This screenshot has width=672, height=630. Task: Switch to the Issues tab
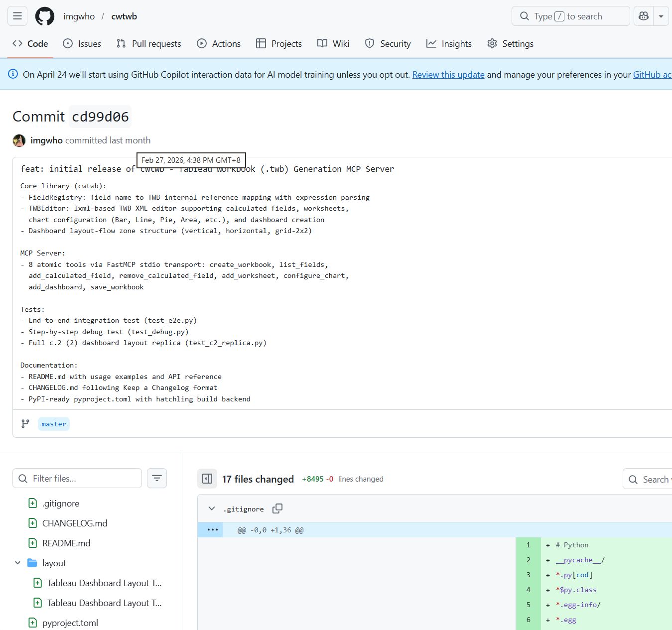pyautogui.click(x=82, y=44)
